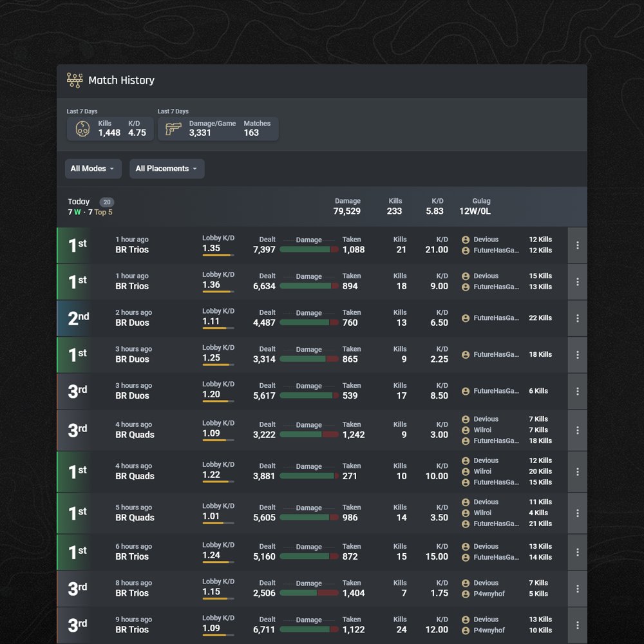
Task: Open the All Placements dropdown
Action: point(167,168)
